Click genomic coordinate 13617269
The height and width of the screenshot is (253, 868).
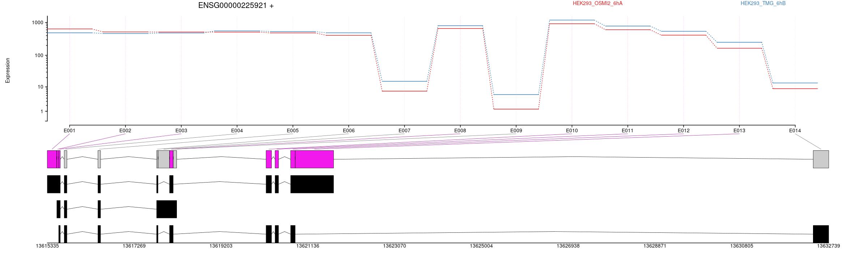pyautogui.click(x=134, y=246)
